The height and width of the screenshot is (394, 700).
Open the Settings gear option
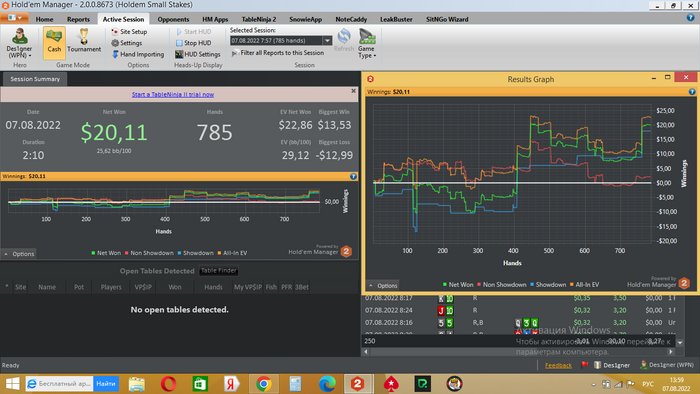(127, 43)
